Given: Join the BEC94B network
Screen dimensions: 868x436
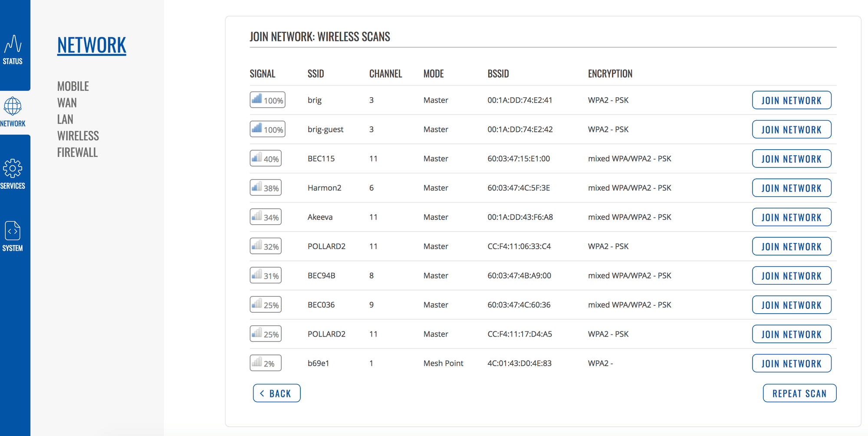Looking at the screenshot, I should click(x=792, y=275).
